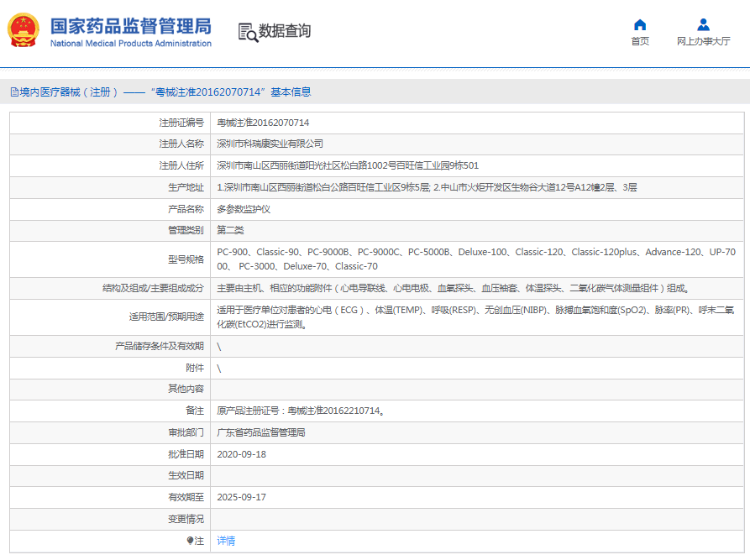Select the 有效期至 label cell
Viewport: 750px width, 560px height.
(x=110, y=497)
